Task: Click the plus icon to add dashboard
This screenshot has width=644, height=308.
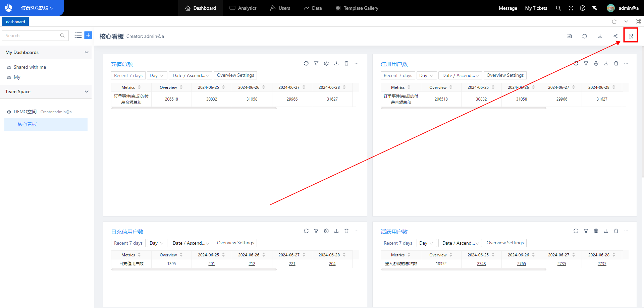Action: coord(88,35)
